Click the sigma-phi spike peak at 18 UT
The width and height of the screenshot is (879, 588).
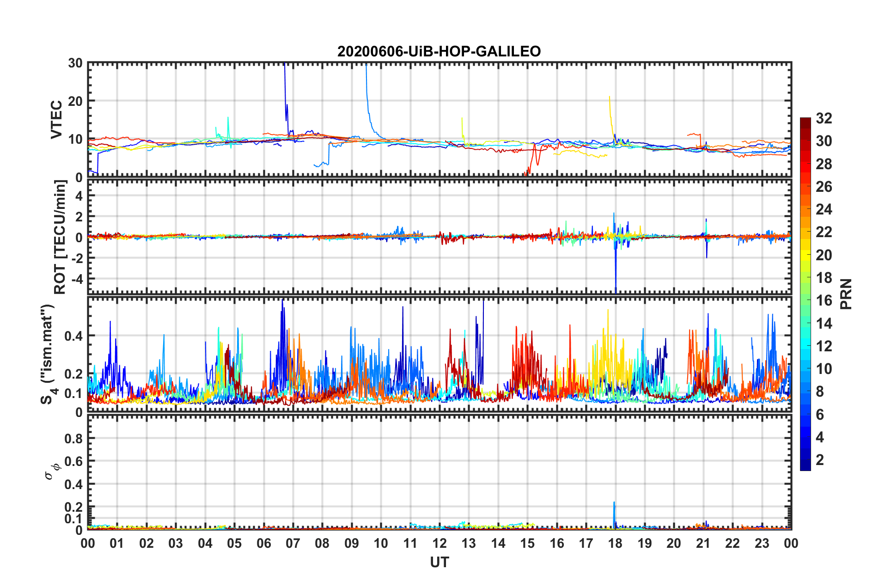click(x=614, y=502)
